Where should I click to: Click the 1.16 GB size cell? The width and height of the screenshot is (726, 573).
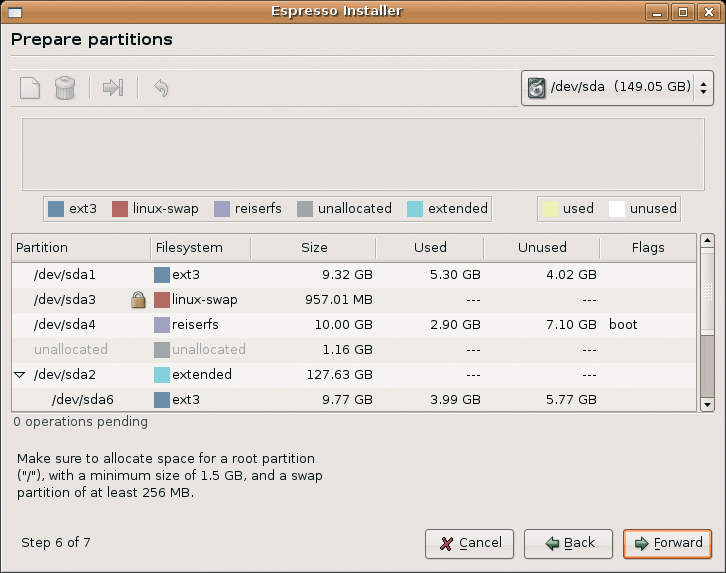[348, 350]
